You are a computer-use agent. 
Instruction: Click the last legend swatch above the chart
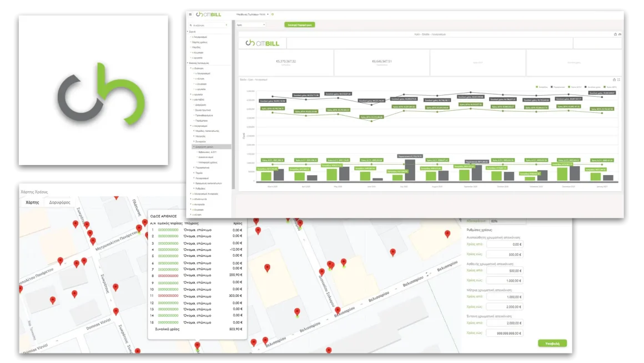tap(605, 87)
